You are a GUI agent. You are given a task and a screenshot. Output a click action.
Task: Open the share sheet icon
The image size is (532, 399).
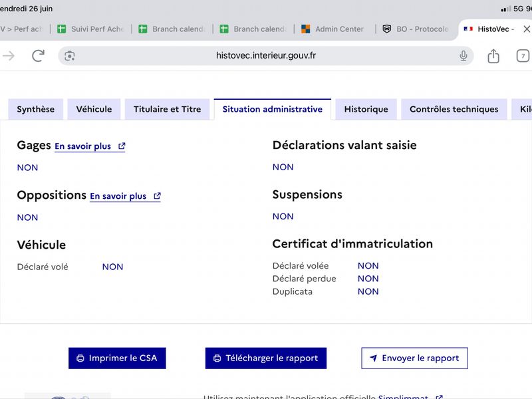pyautogui.click(x=493, y=56)
